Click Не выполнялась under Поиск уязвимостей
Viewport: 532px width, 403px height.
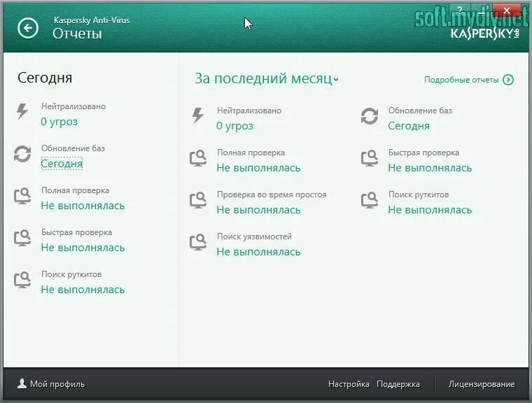pyautogui.click(x=258, y=252)
